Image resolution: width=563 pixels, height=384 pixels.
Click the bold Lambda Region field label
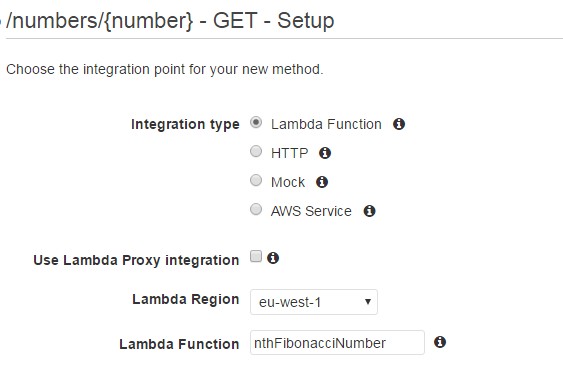coord(186,300)
